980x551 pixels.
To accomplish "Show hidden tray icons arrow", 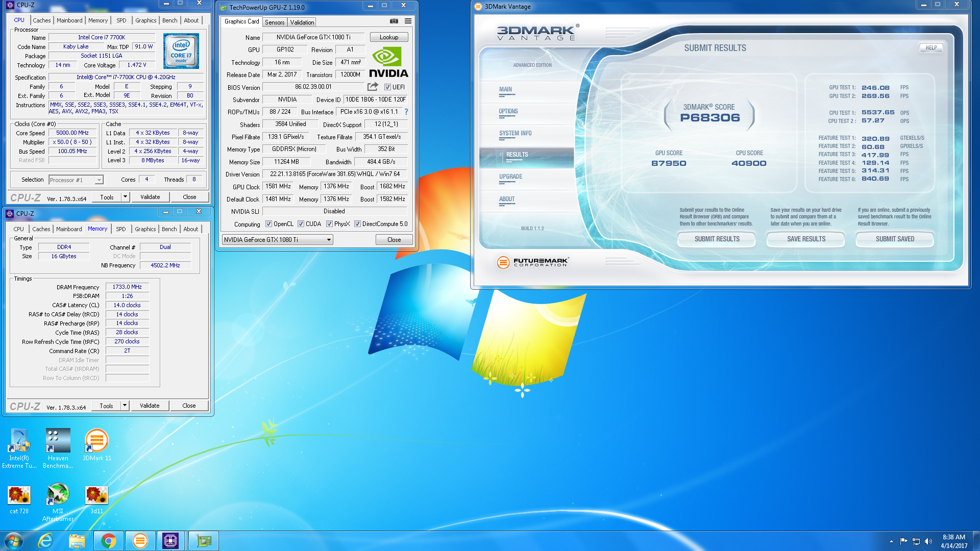I will 891,541.
